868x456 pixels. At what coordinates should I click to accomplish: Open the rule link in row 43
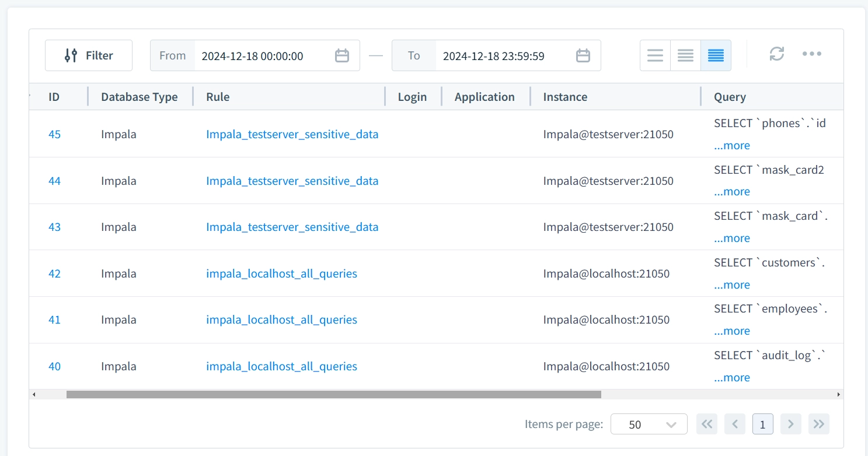[x=292, y=227]
